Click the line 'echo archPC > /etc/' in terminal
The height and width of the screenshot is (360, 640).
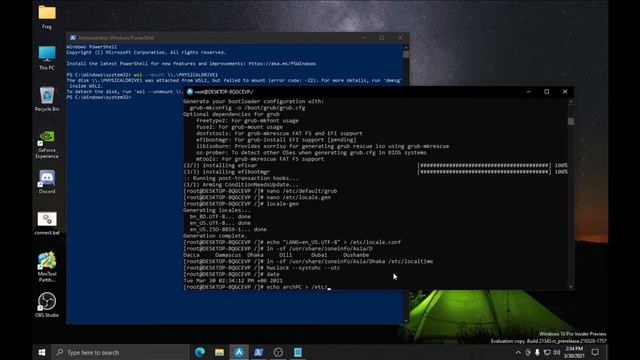[256, 287]
